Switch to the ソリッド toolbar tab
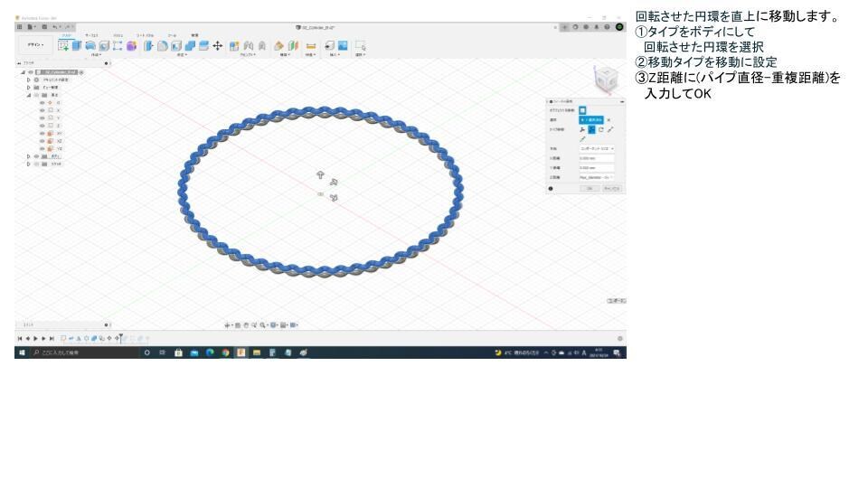The height and width of the screenshot is (488, 868). 66,35
